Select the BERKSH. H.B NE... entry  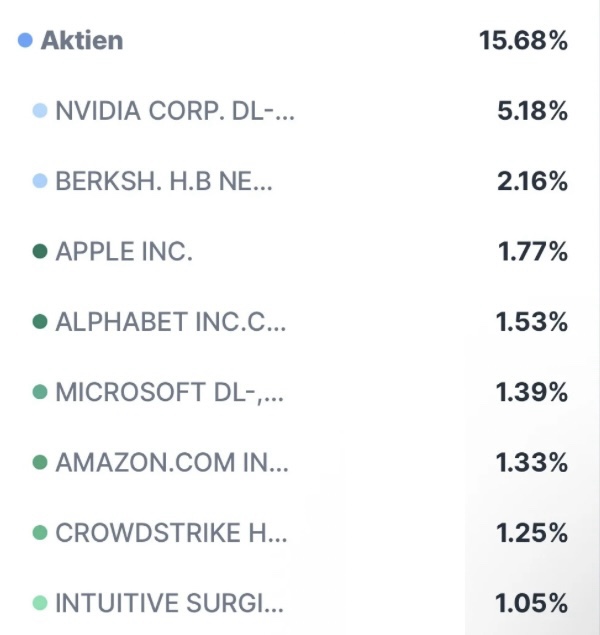click(163, 181)
